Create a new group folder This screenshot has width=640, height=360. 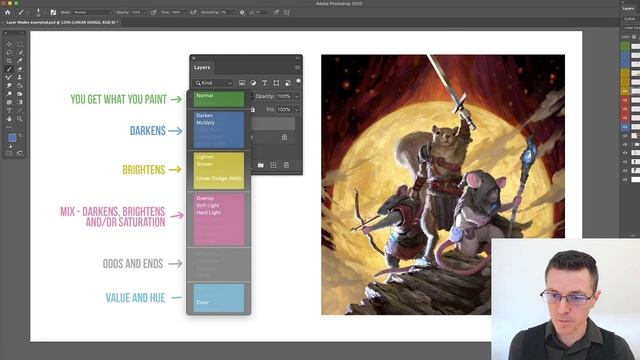[x=260, y=165]
